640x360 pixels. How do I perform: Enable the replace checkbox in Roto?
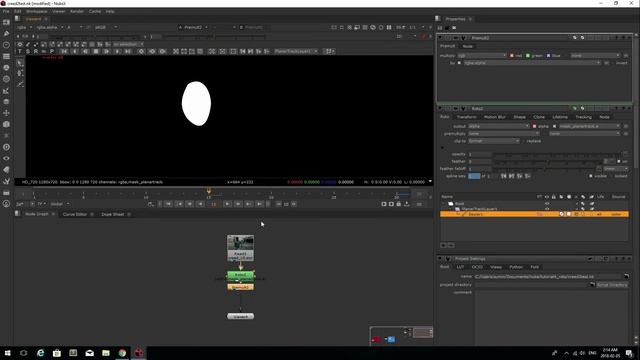tap(524, 141)
